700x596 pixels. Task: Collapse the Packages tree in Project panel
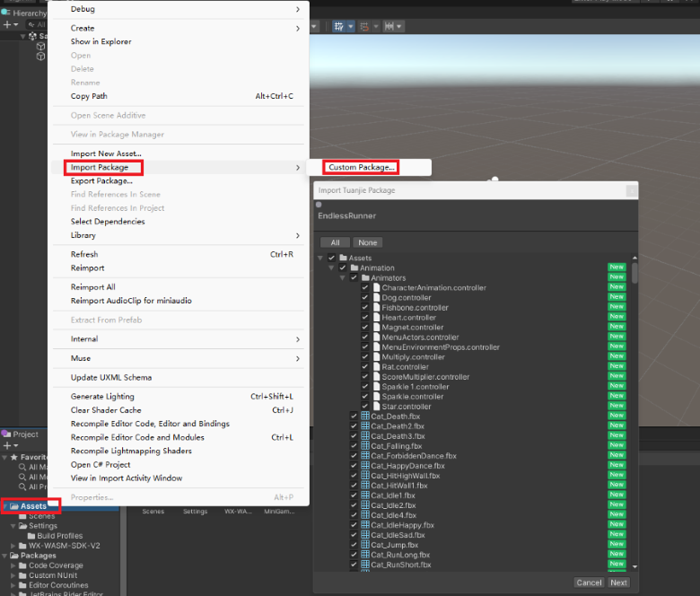[4, 556]
